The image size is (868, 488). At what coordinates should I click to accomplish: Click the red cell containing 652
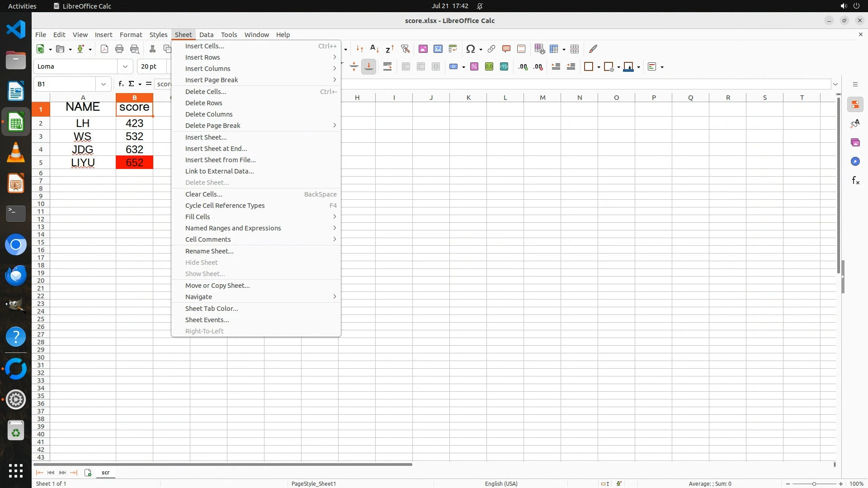tap(134, 163)
